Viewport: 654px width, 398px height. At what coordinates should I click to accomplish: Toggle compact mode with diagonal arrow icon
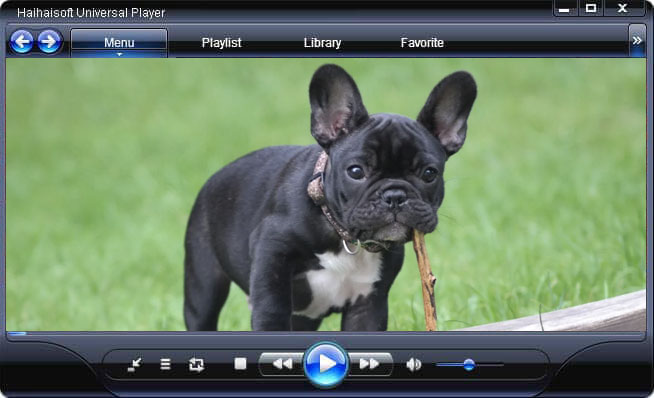pos(134,365)
